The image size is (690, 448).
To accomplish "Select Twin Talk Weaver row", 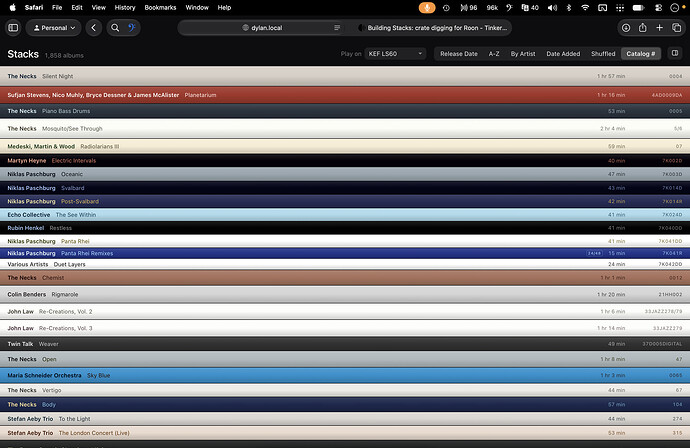I will [345, 344].
